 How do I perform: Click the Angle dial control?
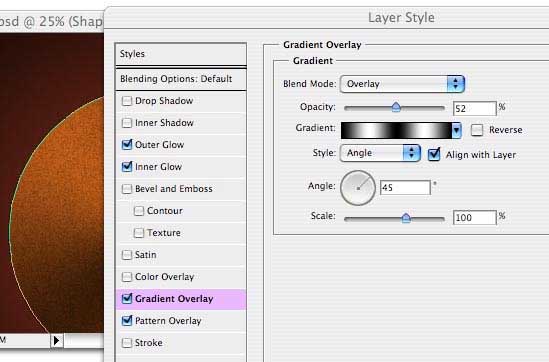tap(358, 188)
